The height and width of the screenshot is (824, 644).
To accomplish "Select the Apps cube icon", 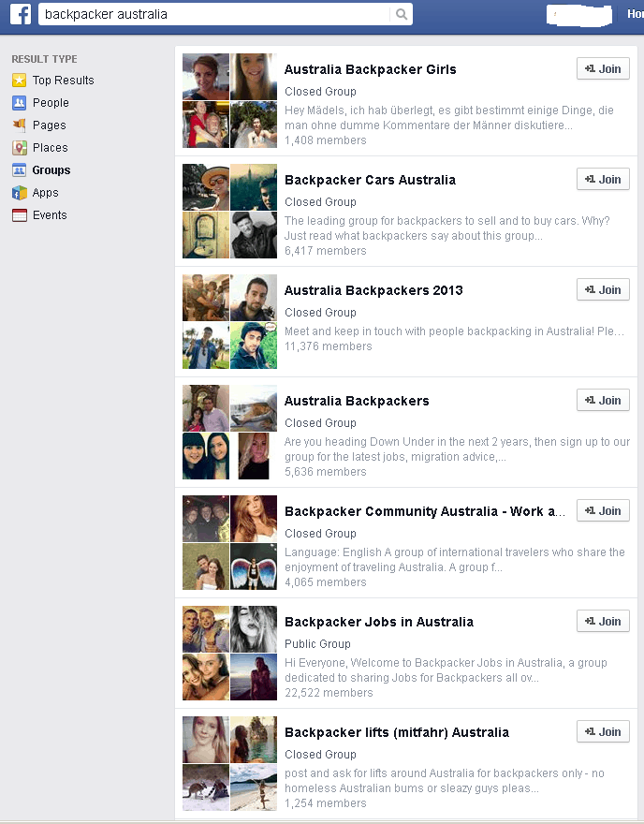I will tap(20, 193).
